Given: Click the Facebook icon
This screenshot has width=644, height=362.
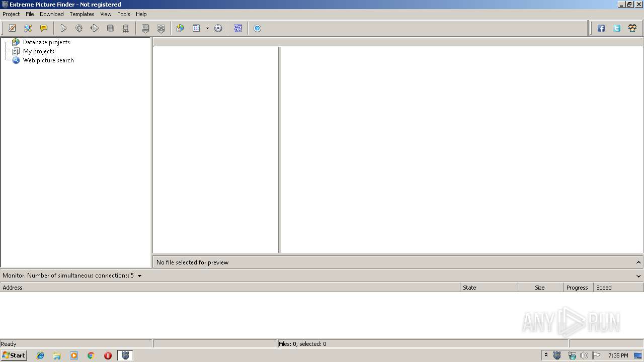Looking at the screenshot, I should [601, 29].
